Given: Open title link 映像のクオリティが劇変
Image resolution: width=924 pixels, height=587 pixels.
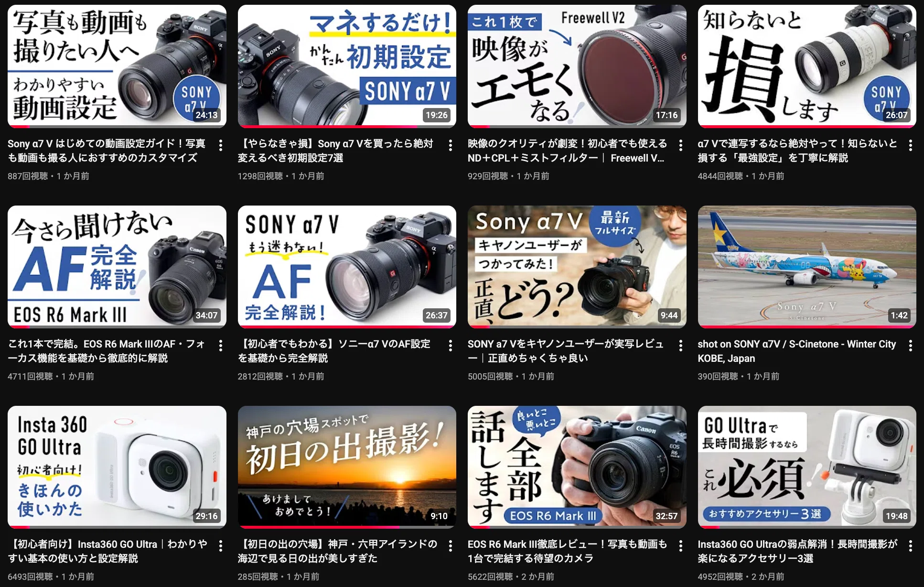Looking at the screenshot, I should coord(567,151).
